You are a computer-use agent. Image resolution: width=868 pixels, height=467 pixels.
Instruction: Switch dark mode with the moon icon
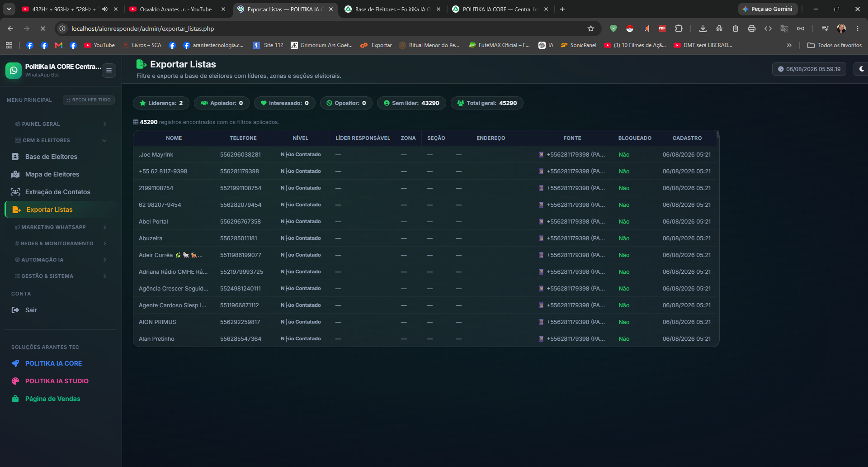861,69
